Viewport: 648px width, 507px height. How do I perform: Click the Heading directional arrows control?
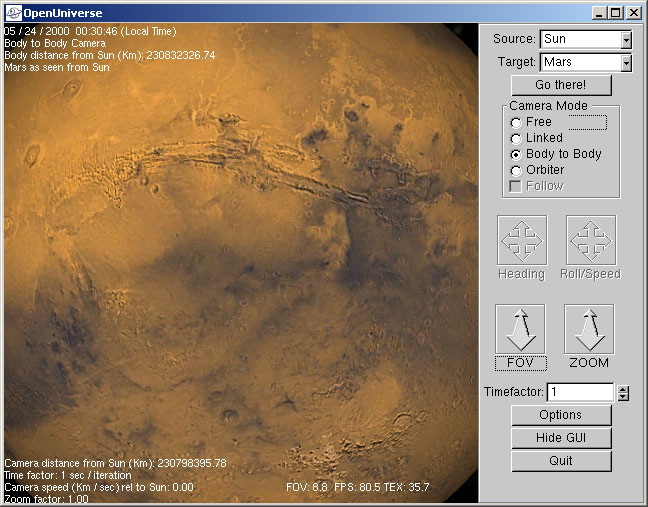pyautogui.click(x=522, y=240)
